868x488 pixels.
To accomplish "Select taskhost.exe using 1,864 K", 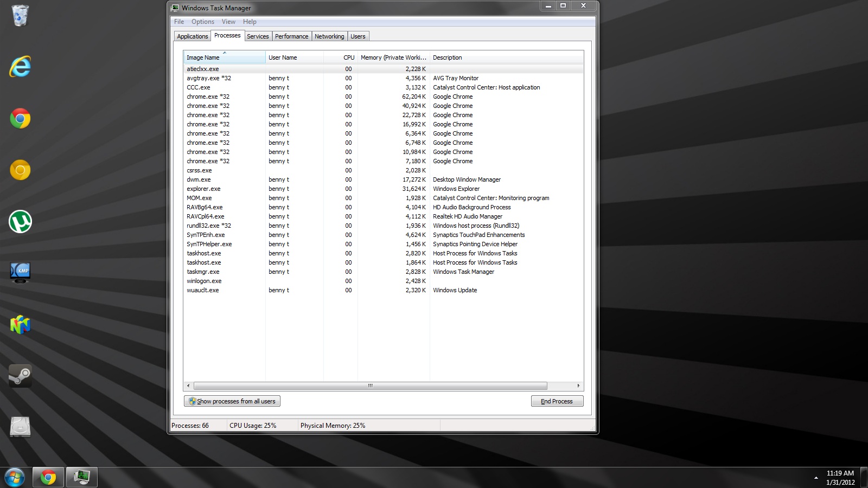I will tap(384, 262).
